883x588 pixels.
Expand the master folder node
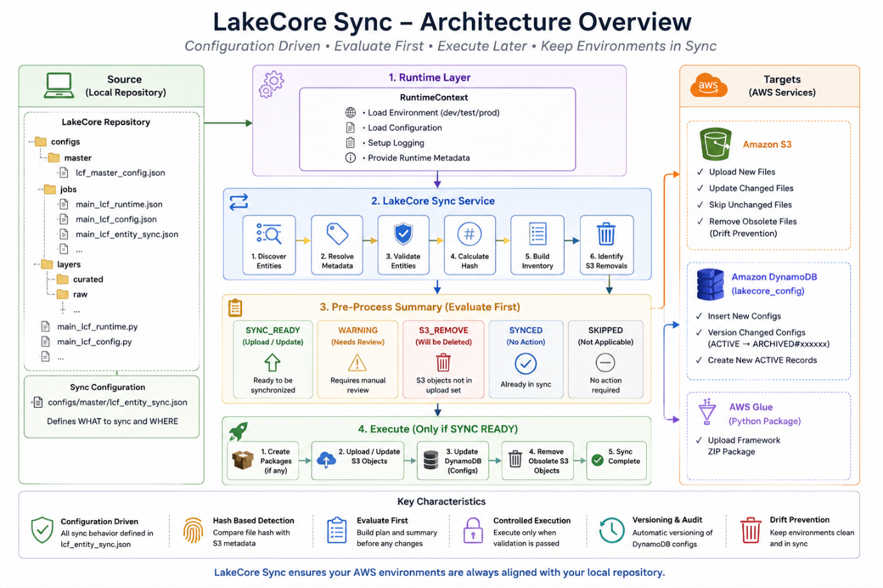pyautogui.click(x=54, y=157)
